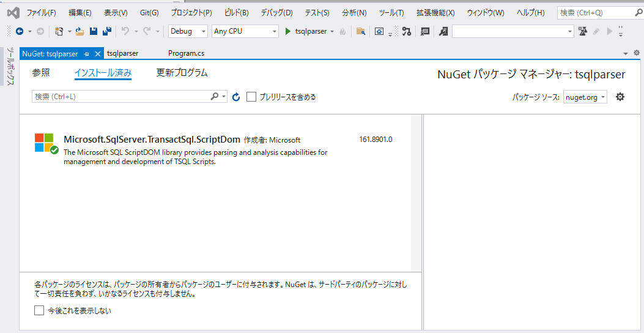Click the greyed-out pencil icon in the toolbar

[x=596, y=31]
